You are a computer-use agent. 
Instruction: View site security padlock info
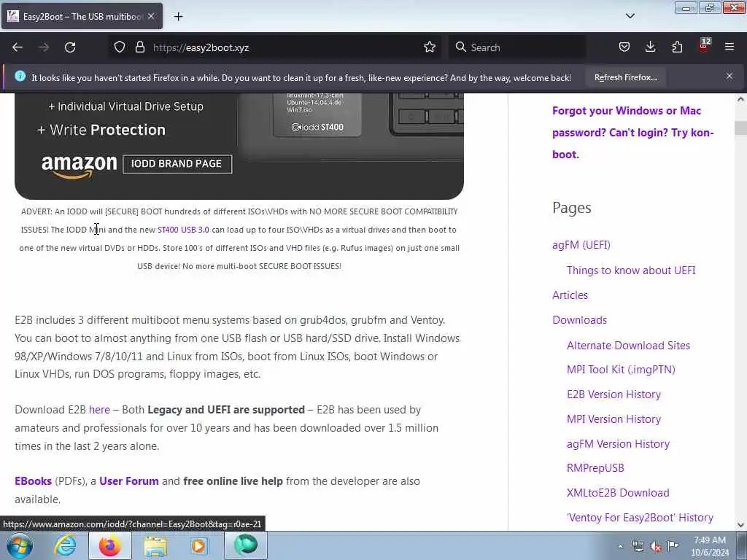coord(139,47)
